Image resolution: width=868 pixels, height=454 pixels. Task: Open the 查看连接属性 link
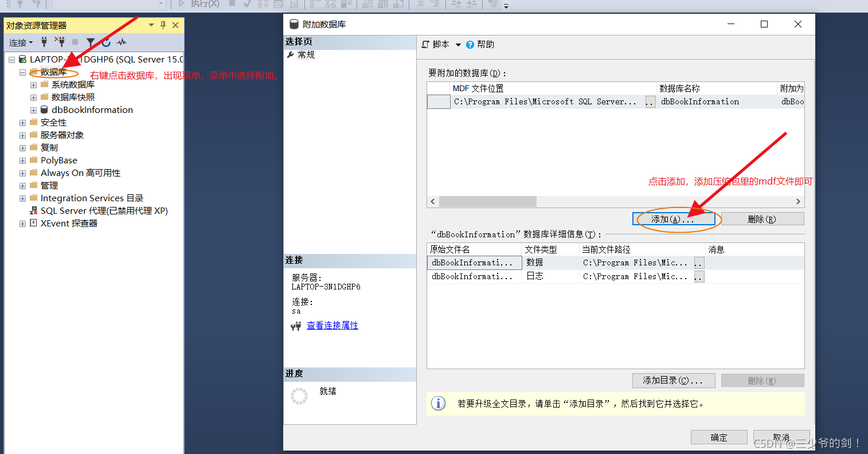(x=333, y=325)
